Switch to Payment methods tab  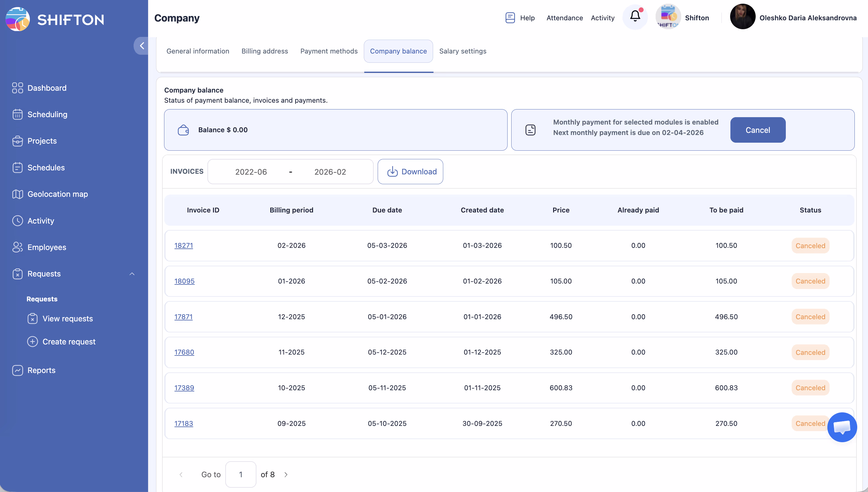(x=329, y=51)
